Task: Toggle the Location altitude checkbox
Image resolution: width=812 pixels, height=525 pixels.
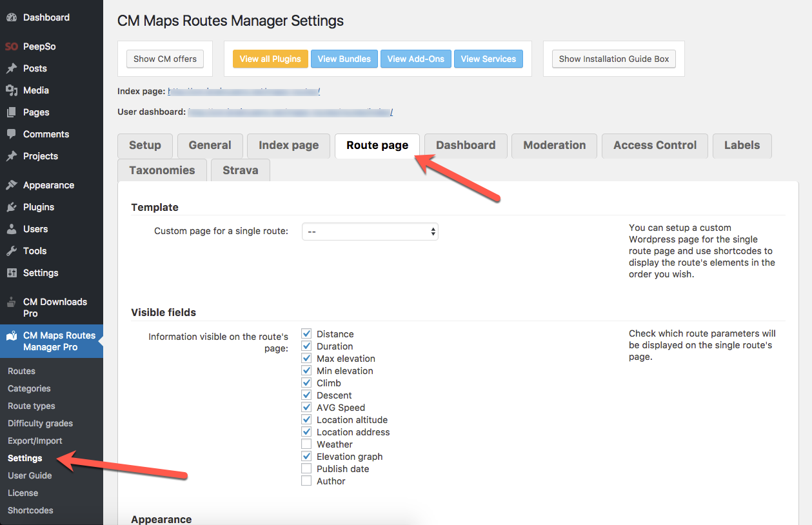Action: click(x=306, y=420)
